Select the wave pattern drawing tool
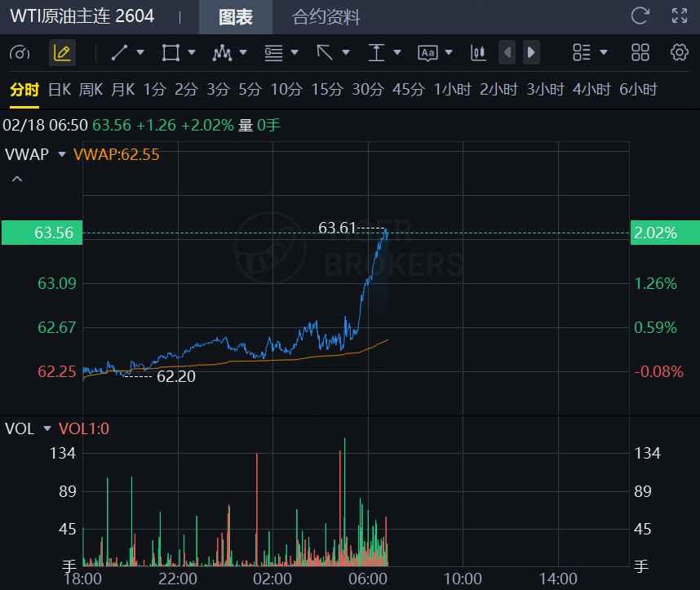The height and width of the screenshot is (590, 700). pyautogui.click(x=222, y=53)
